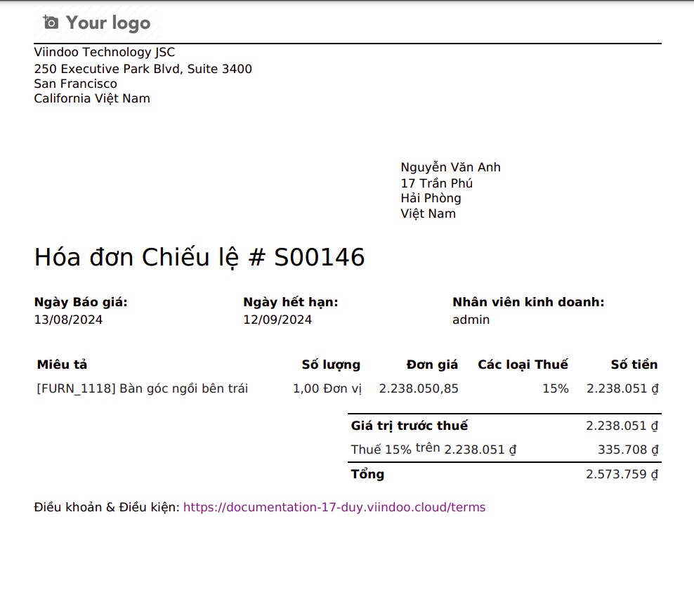Viewport: 694px width, 616px height.
Task: Click the company name Viindoo Technology JSC
Action: pos(105,52)
